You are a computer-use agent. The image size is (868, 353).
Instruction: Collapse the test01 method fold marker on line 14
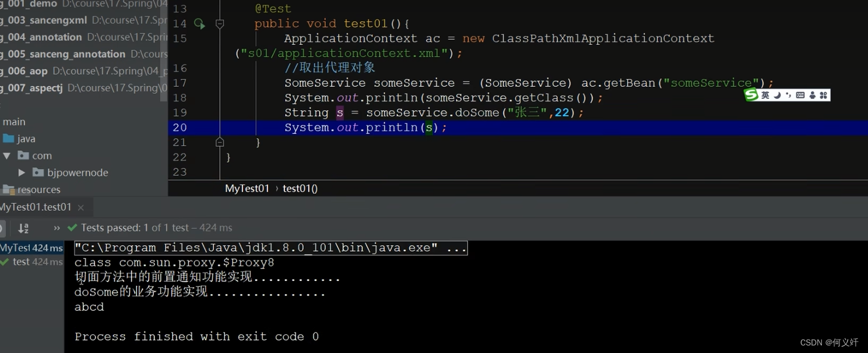click(x=220, y=24)
